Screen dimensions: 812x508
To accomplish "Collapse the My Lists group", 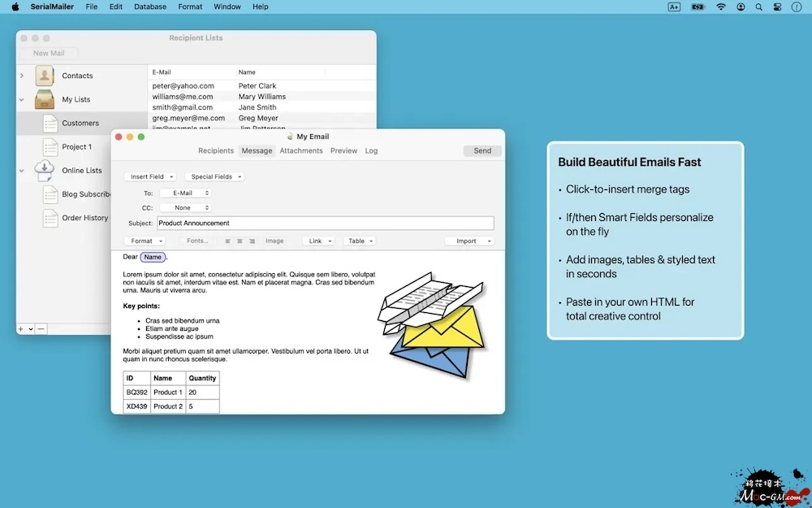I will pyautogui.click(x=22, y=100).
